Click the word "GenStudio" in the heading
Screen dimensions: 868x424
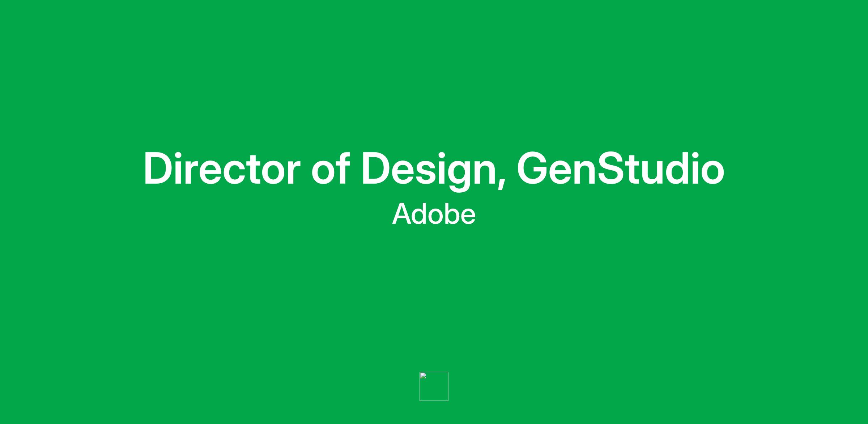coord(620,169)
